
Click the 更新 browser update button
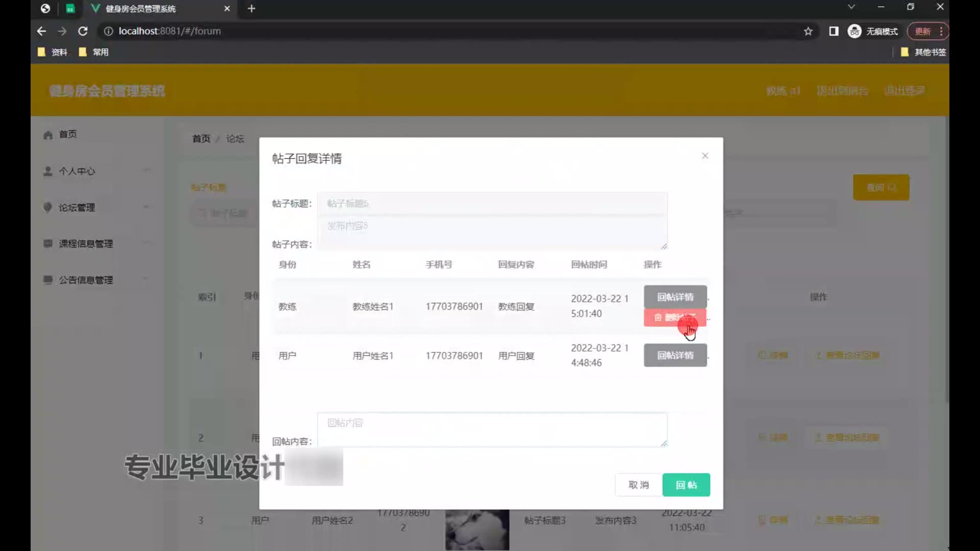pos(928,31)
